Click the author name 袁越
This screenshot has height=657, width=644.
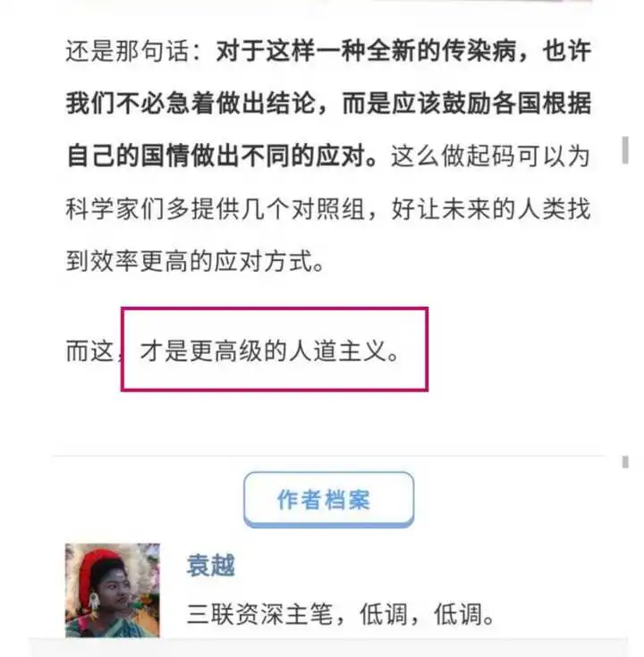pos(211,565)
